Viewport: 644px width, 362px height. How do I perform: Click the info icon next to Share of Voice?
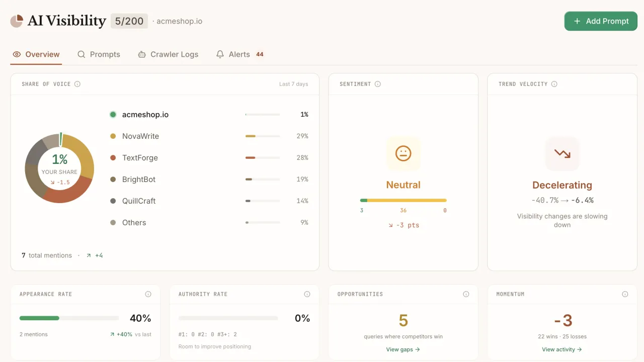click(x=77, y=84)
